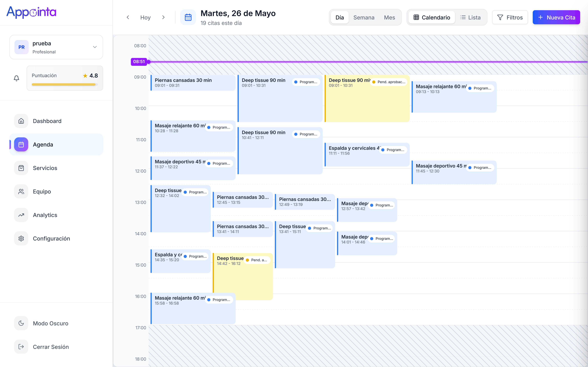Open Deep tissue 13:41 - 15:11 appointment
Screen dimensions: 588x367
305,245
